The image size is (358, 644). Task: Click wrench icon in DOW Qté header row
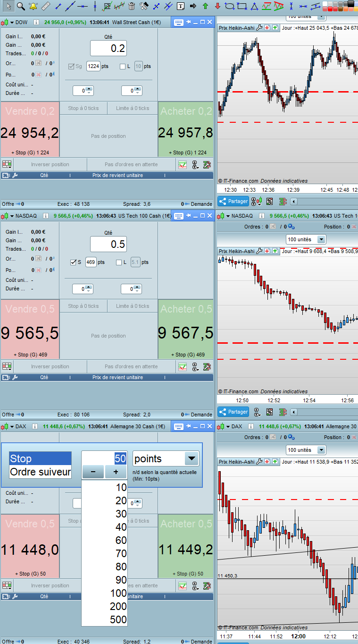[15, 175]
